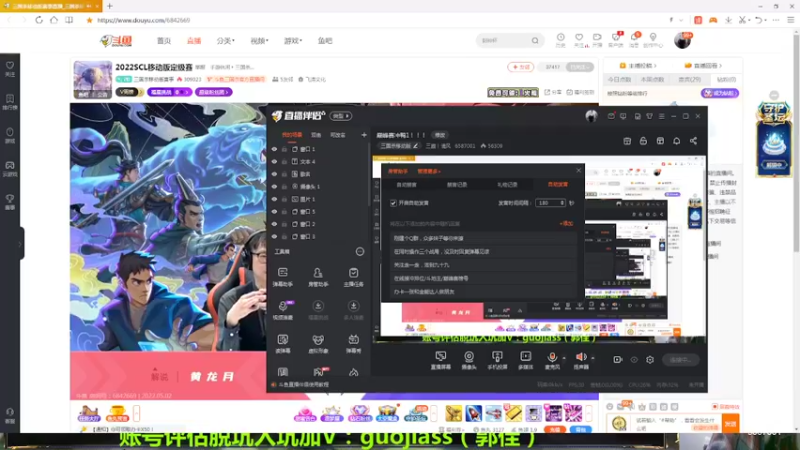Click the lock icon in companion header
800x450 pixels.
pyautogui.click(x=643, y=141)
